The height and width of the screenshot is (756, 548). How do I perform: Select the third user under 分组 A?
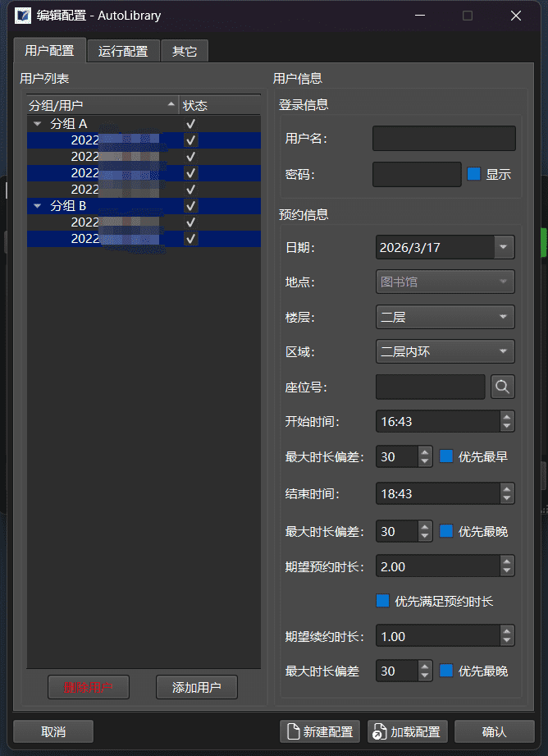[x=144, y=173]
